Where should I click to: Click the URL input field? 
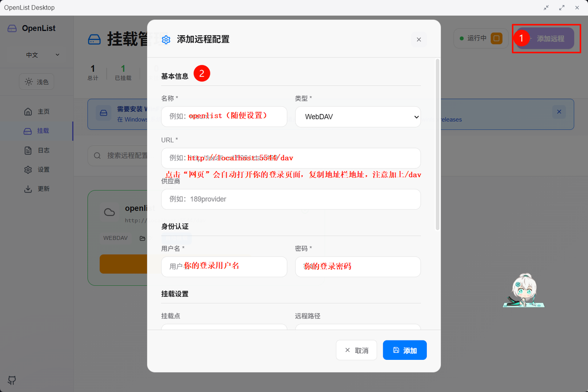click(291, 158)
